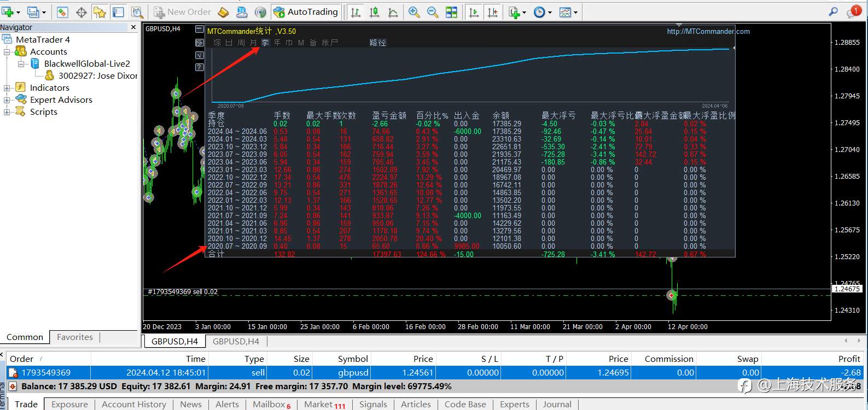Expand the Expert Advisors tree node
This screenshot has width=868, height=410.
point(7,100)
